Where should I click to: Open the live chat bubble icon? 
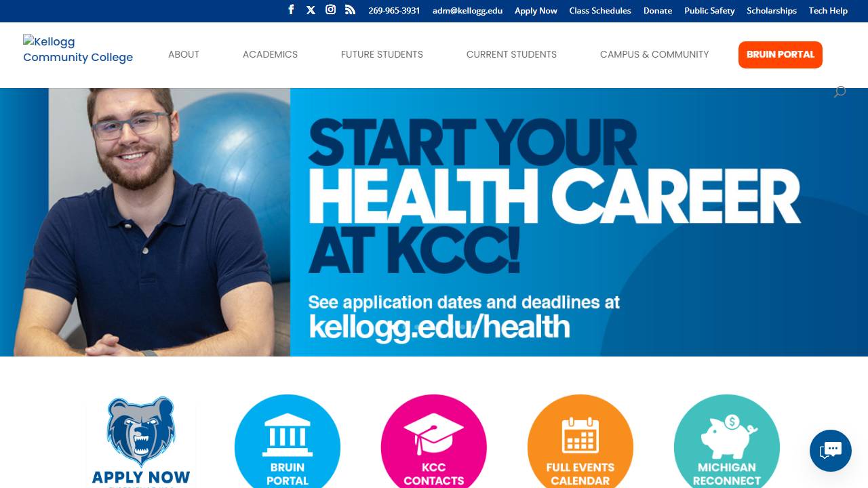tap(831, 451)
